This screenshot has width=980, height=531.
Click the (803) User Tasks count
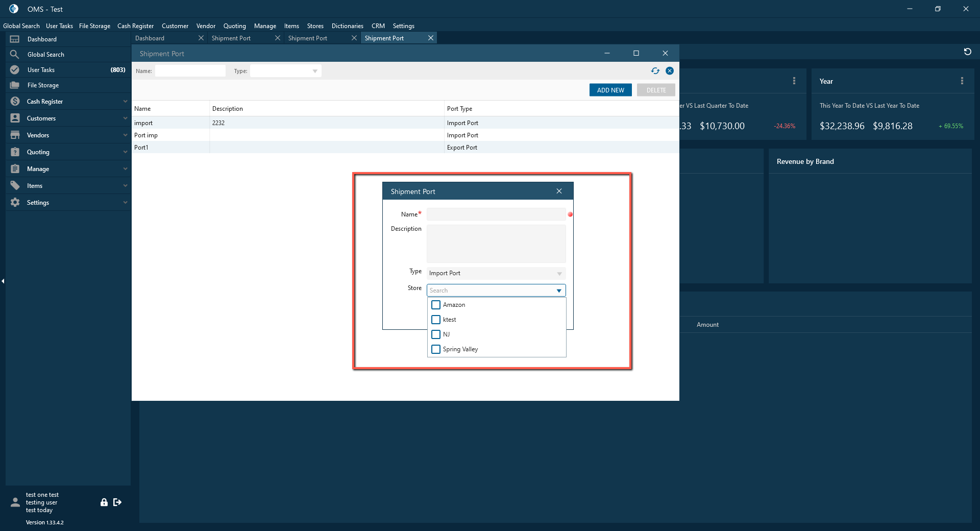click(118, 70)
